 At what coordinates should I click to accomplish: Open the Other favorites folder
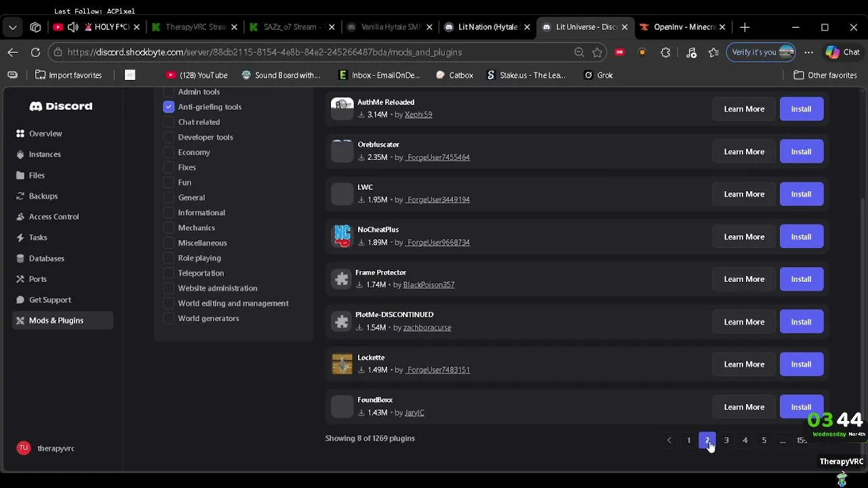coord(825,75)
